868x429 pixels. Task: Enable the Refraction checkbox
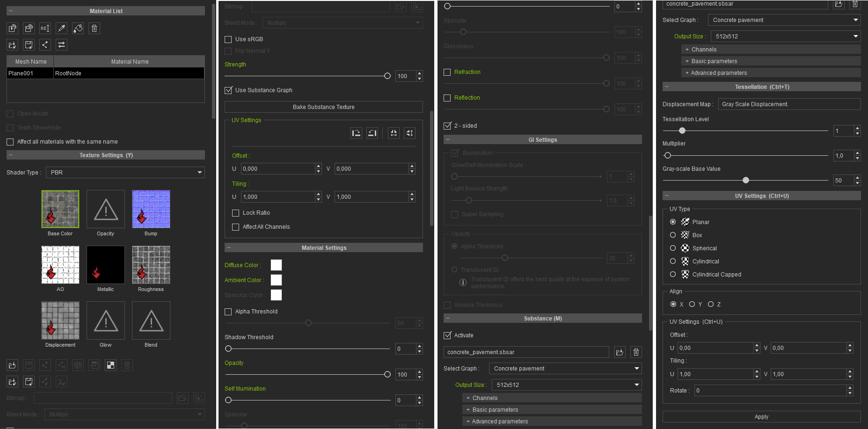pos(447,72)
